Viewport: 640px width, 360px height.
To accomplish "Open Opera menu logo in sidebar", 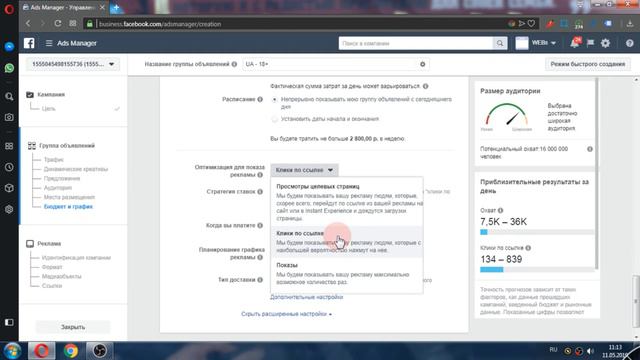I will tap(9, 9).
